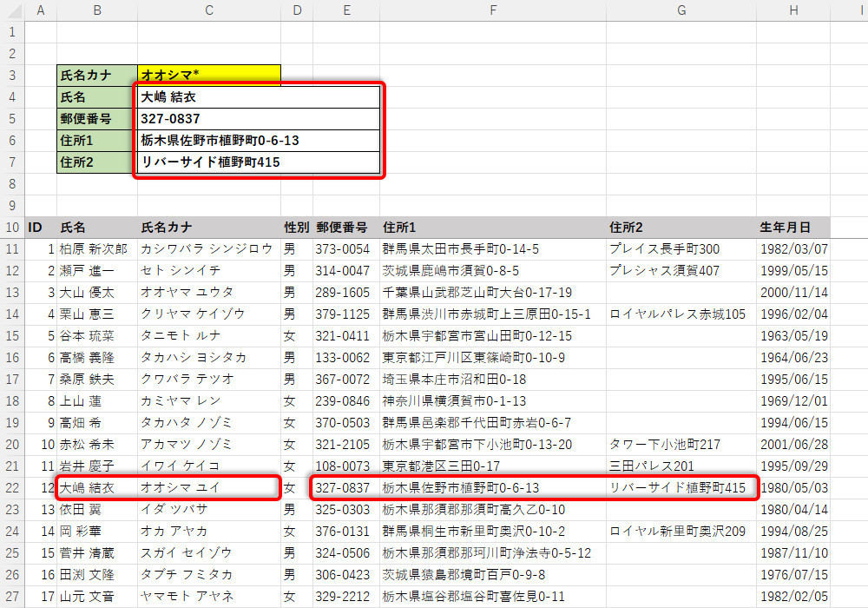Select column E header
The height and width of the screenshot is (608, 868).
[346, 10]
